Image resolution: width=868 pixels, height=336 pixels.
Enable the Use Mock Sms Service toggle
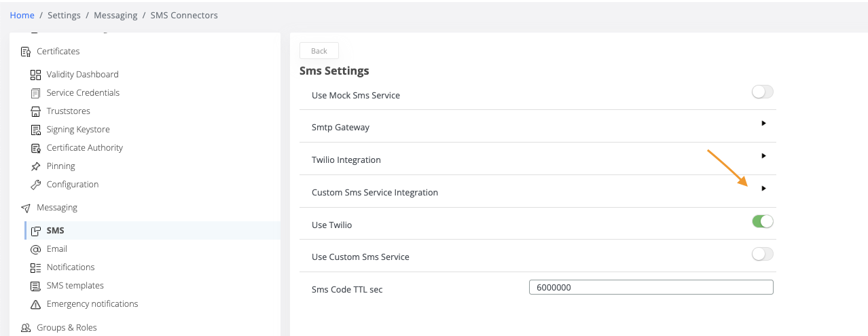pyautogui.click(x=762, y=92)
